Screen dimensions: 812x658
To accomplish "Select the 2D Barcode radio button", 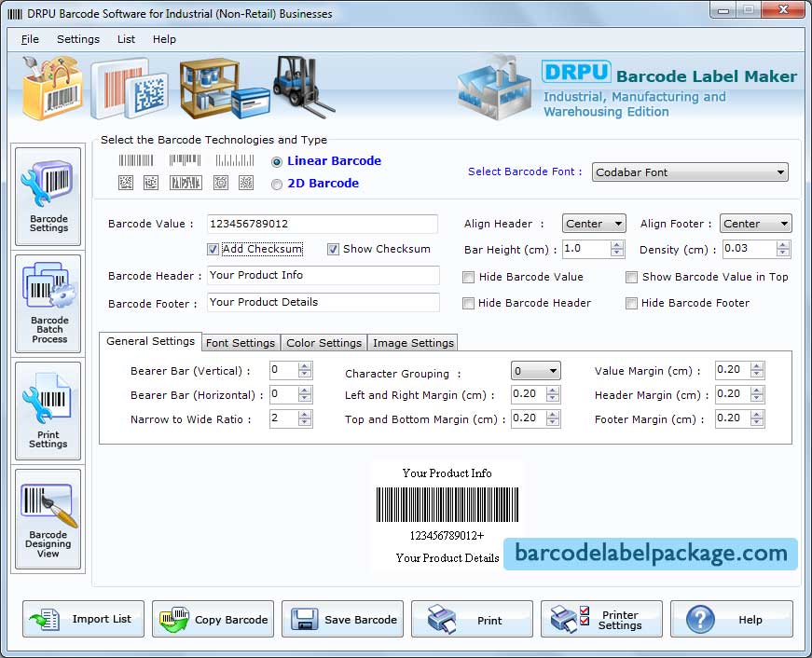I will coord(277,185).
